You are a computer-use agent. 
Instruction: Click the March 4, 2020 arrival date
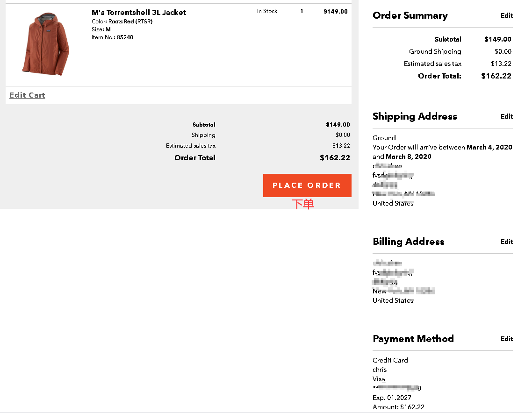point(489,147)
